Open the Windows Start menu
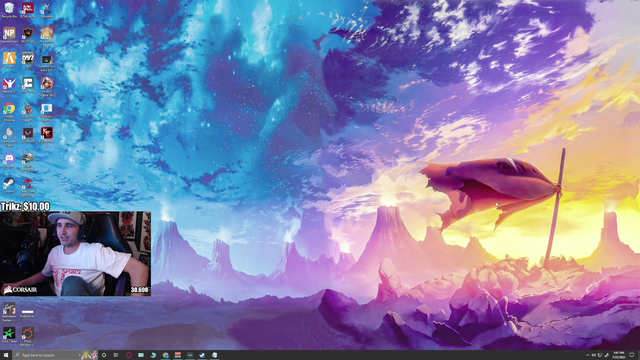This screenshot has height=360, width=640. [x=6, y=355]
